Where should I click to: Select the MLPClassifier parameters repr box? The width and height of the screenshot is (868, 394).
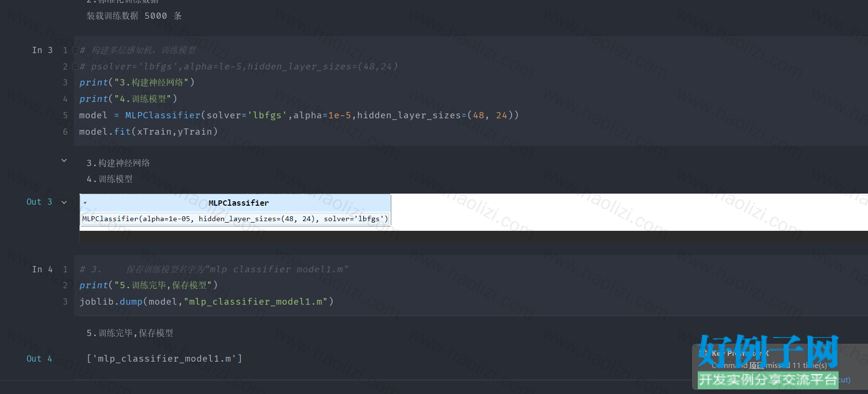click(235, 219)
